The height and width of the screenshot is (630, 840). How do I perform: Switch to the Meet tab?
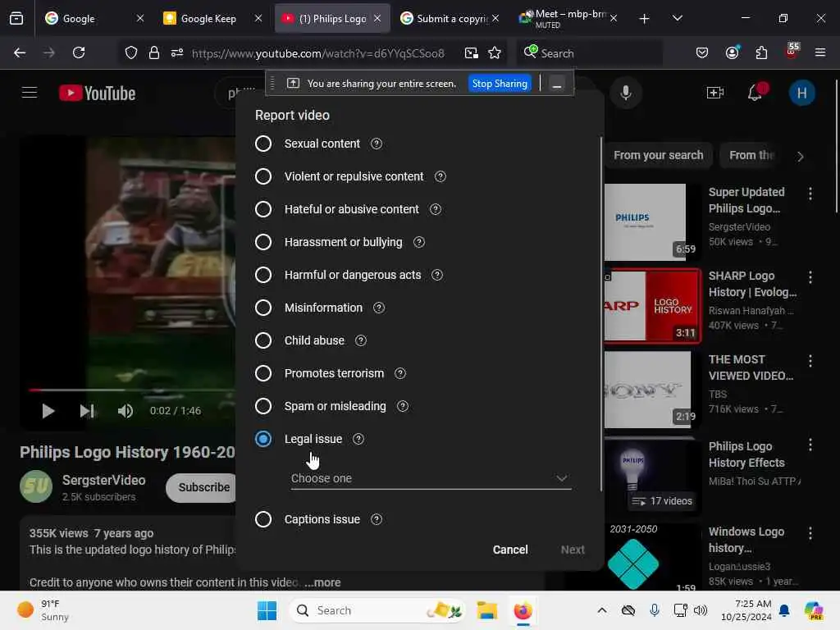[568, 18]
